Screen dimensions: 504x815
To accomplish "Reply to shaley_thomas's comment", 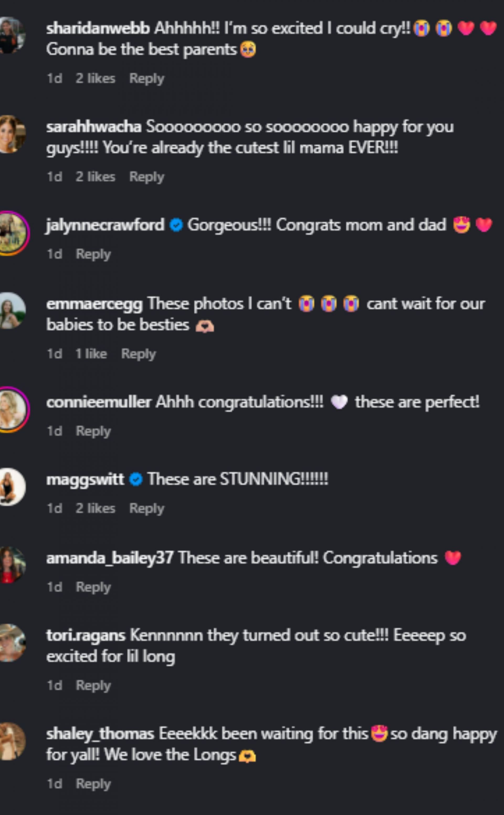I will tap(93, 784).
